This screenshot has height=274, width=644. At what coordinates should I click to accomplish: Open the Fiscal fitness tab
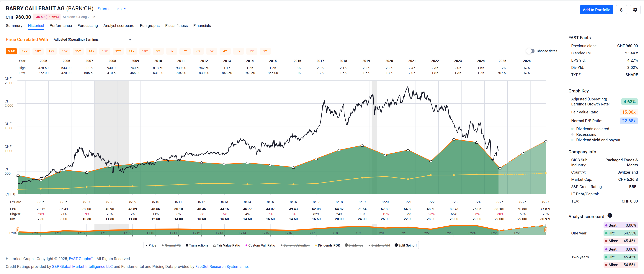(x=176, y=25)
